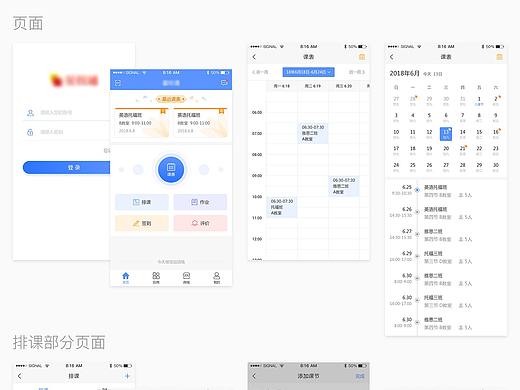Select the four-squares apps tab in bottom bar
The image size is (520, 390).
(156, 278)
